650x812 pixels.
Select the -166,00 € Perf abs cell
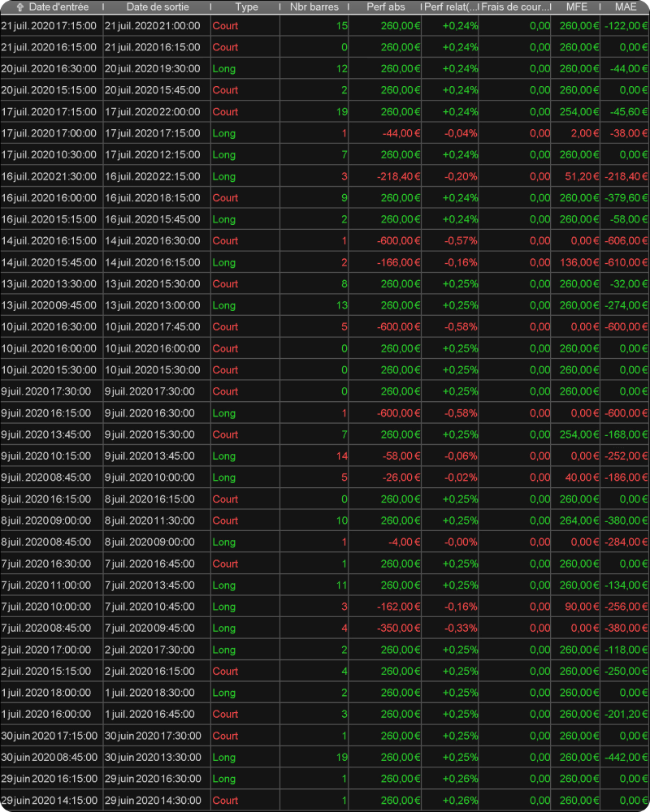coord(397,262)
